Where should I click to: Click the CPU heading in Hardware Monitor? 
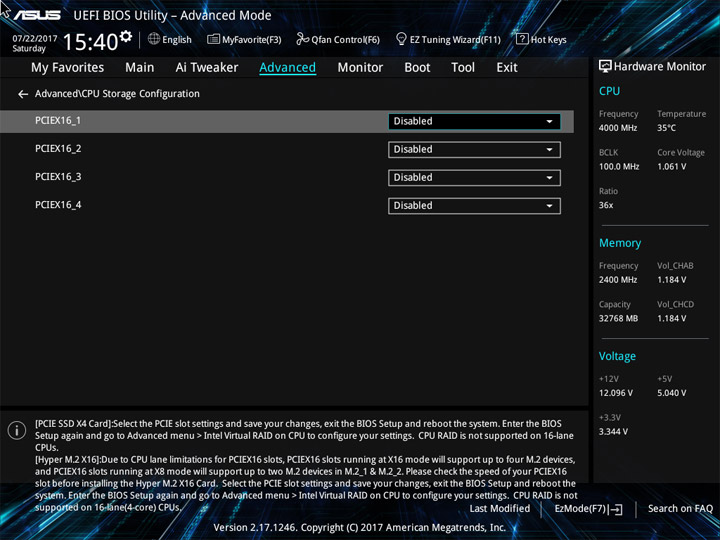pos(609,91)
